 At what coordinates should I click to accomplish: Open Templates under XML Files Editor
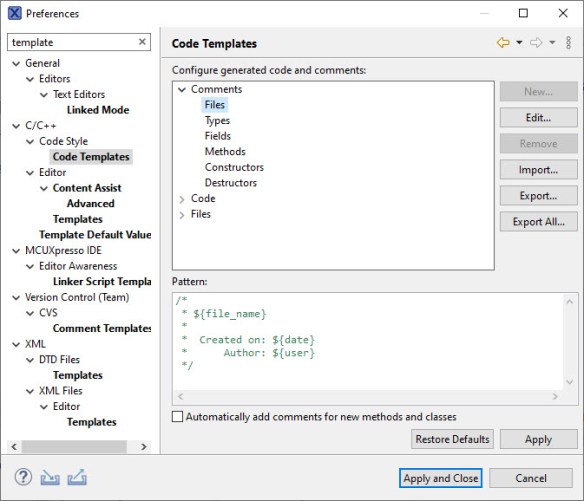92,422
